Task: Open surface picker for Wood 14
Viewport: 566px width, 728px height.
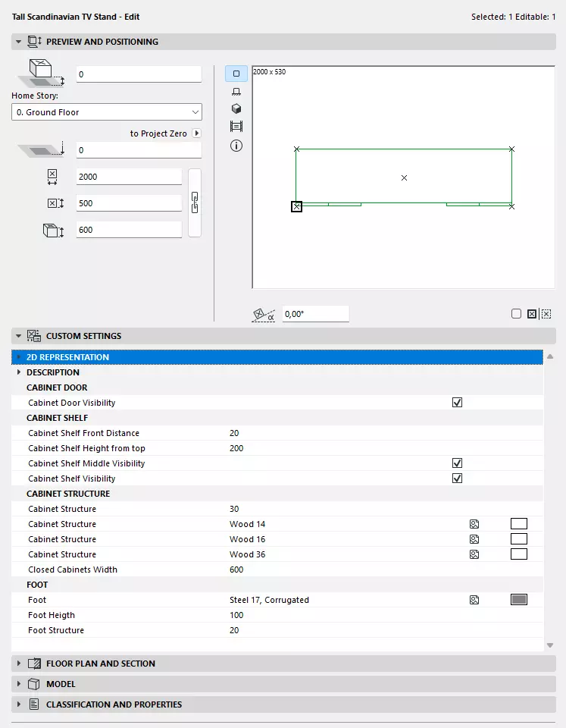Action: 474,524
